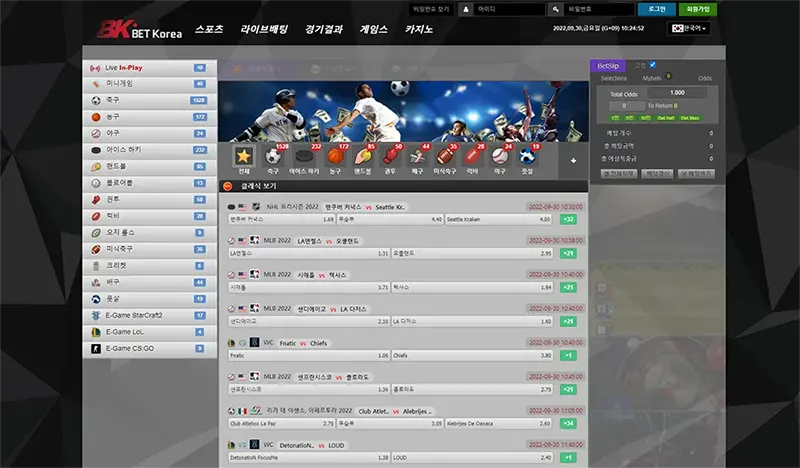Screen dimensions: 800x468
Task: Click the Mybets label in bet slip
Action: click(x=652, y=78)
